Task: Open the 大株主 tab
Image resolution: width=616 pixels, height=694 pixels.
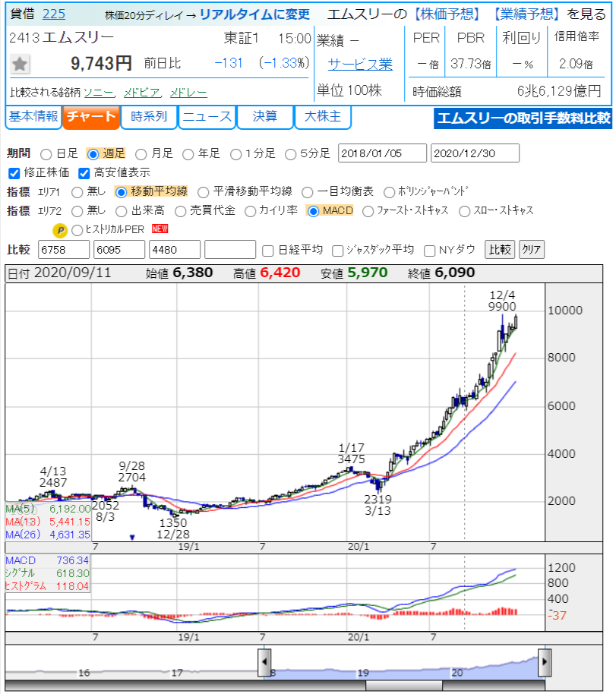Action: pos(323,117)
